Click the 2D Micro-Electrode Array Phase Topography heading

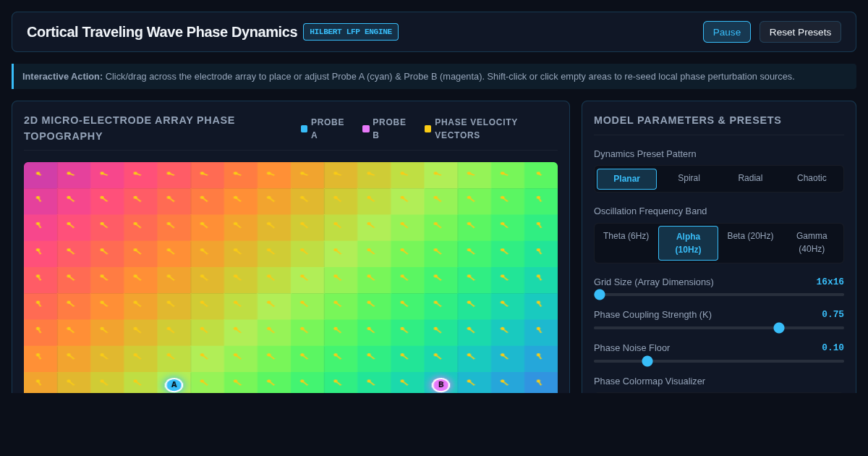129,128
